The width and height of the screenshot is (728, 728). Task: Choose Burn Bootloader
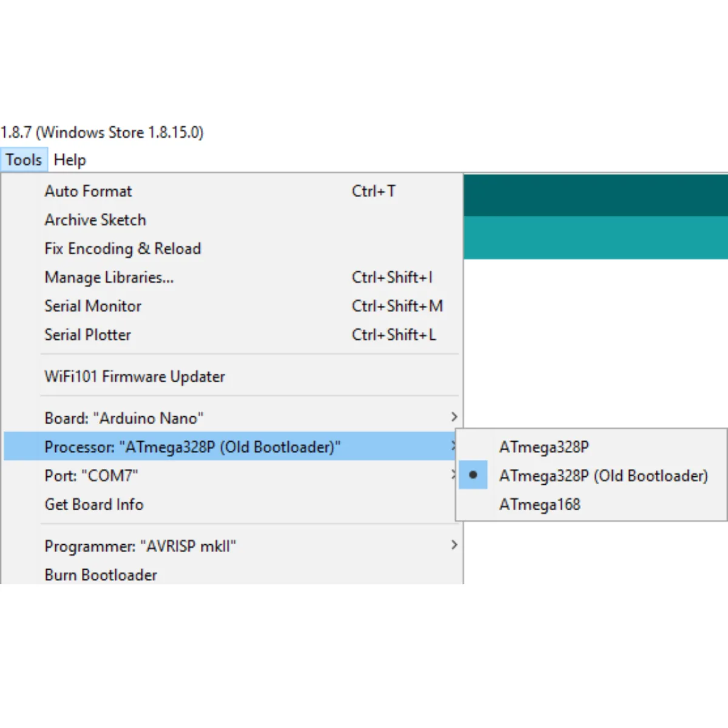[232, 575]
